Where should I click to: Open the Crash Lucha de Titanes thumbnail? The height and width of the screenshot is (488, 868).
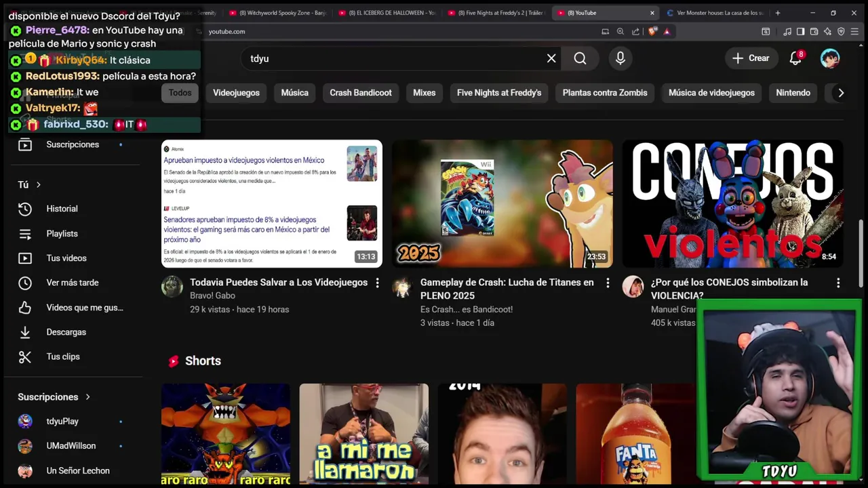502,203
